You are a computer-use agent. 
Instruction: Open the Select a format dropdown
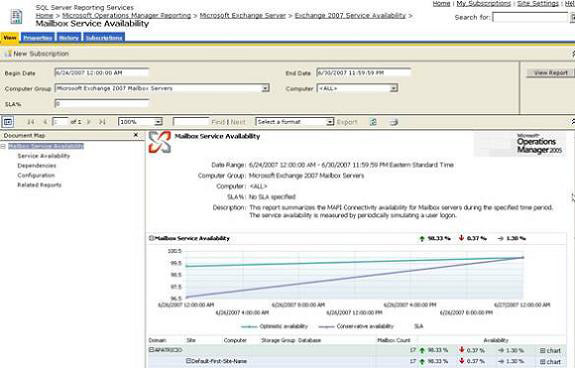tap(330, 122)
